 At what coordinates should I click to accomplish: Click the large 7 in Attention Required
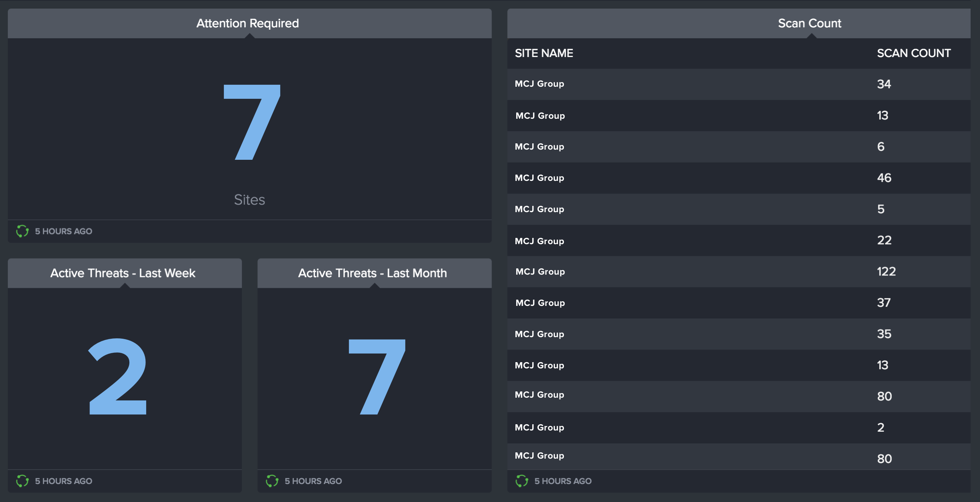(x=252, y=122)
